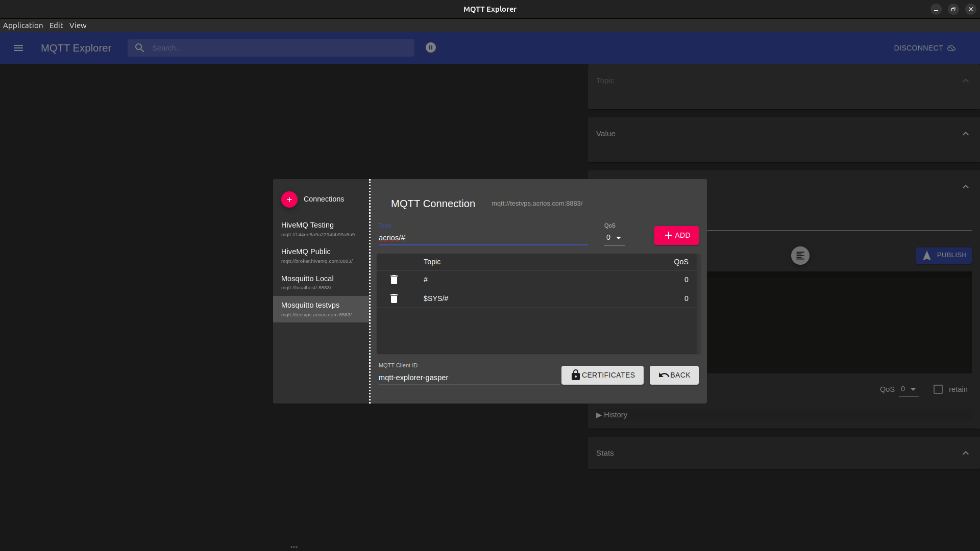
Task: Expand the History section
Action: click(611, 415)
